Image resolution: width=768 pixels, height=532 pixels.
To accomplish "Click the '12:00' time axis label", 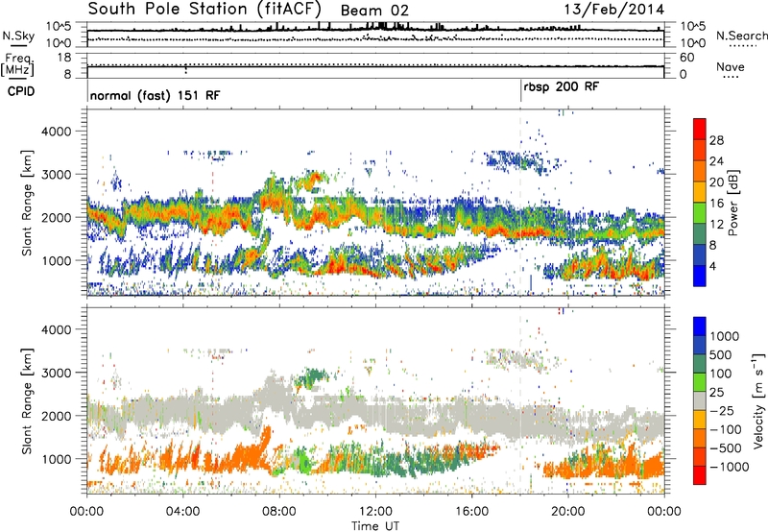I will pyautogui.click(x=375, y=512).
